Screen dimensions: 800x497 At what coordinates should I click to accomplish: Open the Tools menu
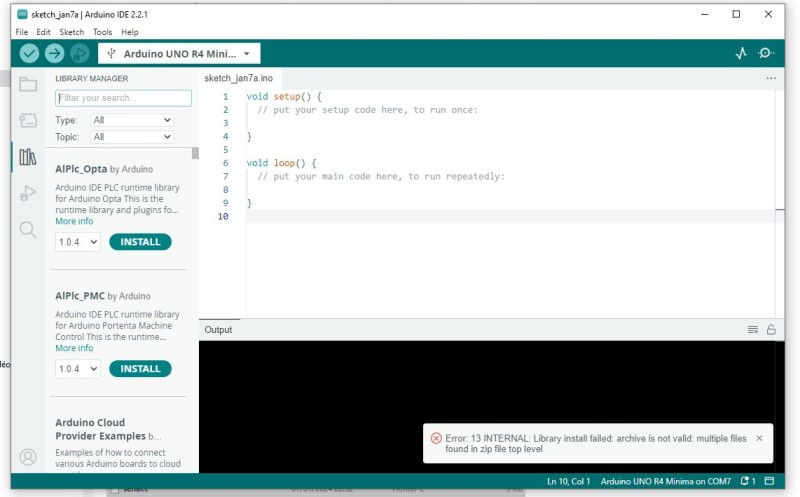click(102, 32)
